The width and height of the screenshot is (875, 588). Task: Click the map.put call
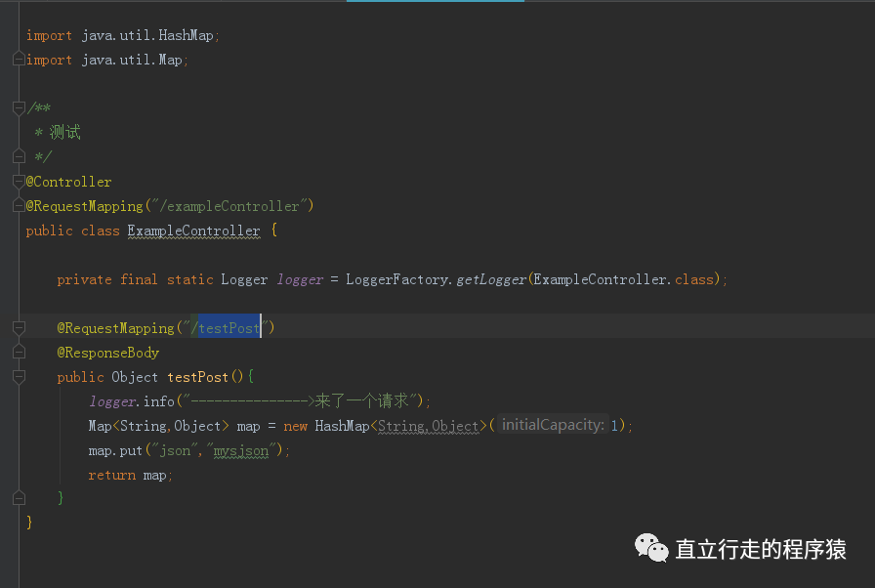click(x=115, y=450)
